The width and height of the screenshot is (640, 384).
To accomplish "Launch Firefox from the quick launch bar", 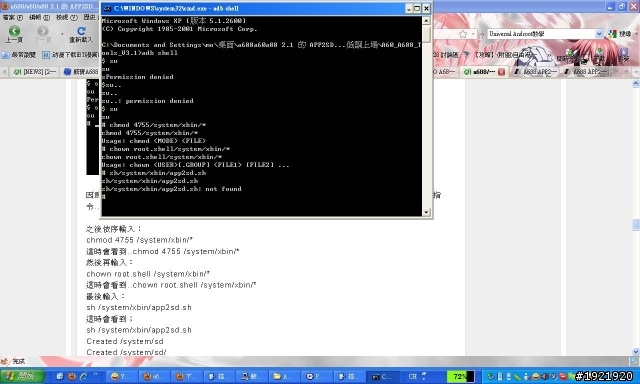I will 72,376.
